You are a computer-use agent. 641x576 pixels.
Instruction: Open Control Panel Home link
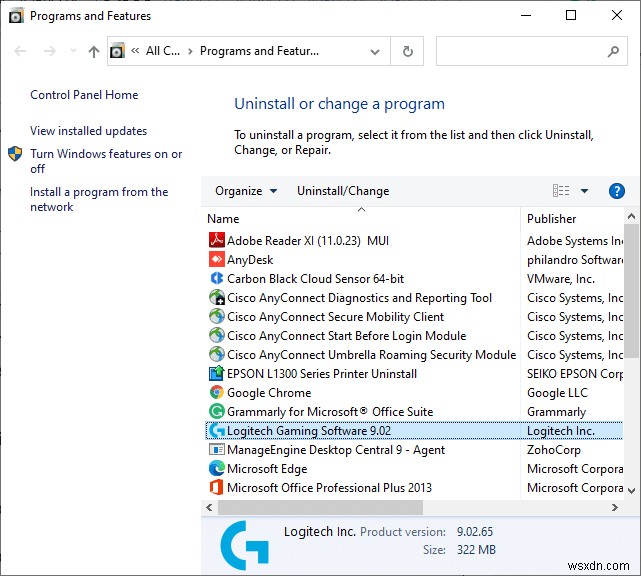tap(84, 95)
